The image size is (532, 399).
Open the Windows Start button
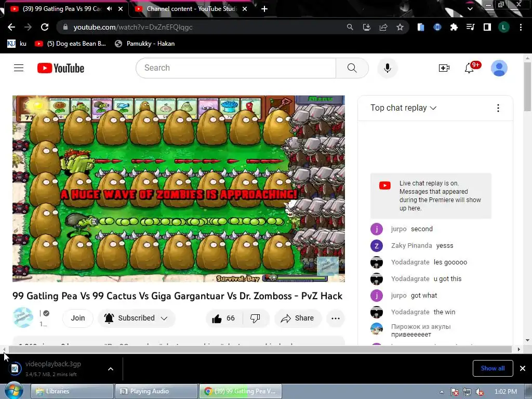[x=14, y=391]
